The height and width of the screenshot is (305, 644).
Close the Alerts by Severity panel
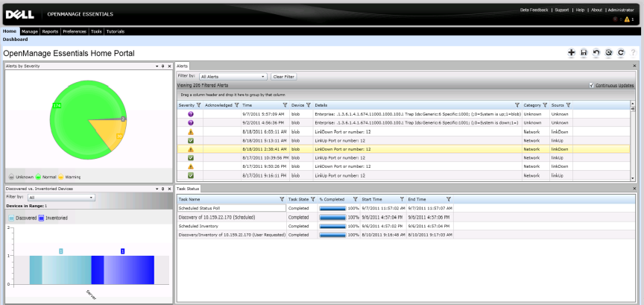coord(169,66)
